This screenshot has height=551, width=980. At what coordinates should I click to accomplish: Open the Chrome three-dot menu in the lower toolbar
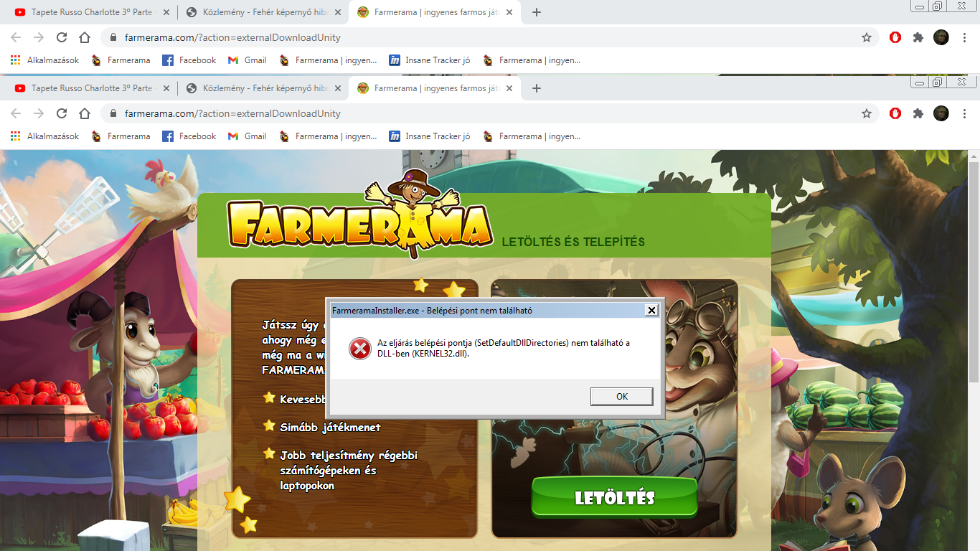[x=964, y=113]
